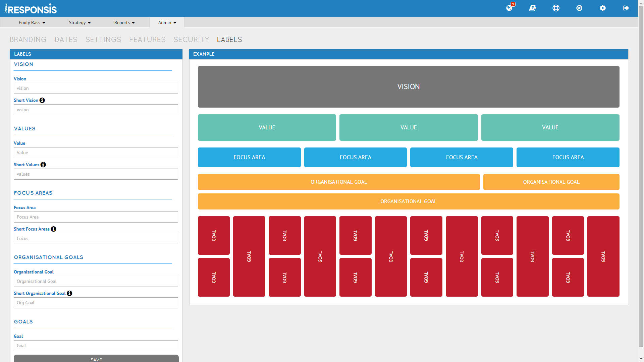Expand the Strategy dropdown menu
The width and height of the screenshot is (644, 362).
click(79, 22)
